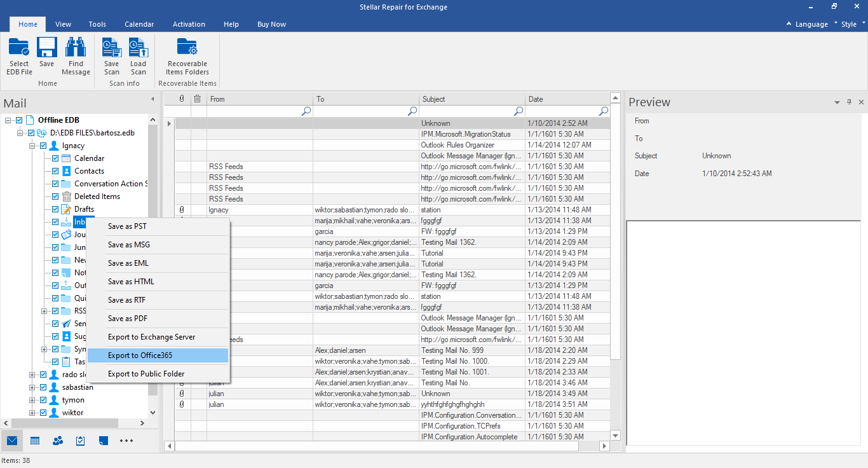
Task: Open the Activation ribbon tab
Action: click(x=189, y=24)
